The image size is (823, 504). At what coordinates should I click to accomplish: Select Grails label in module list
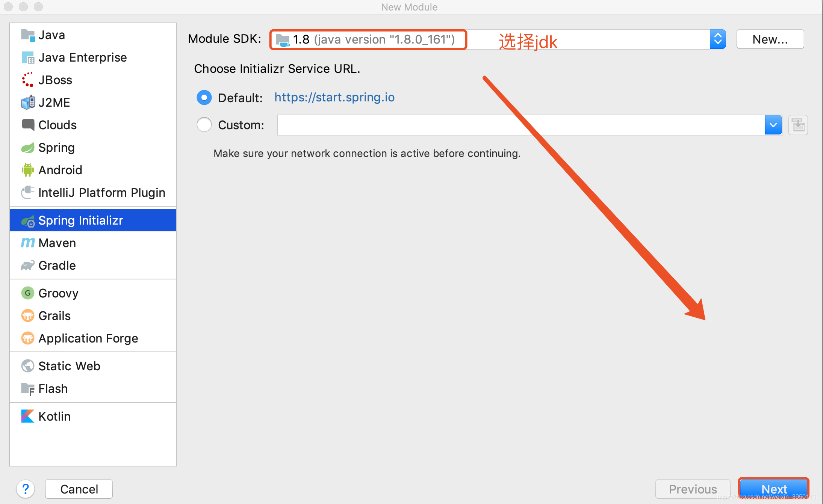click(x=54, y=315)
